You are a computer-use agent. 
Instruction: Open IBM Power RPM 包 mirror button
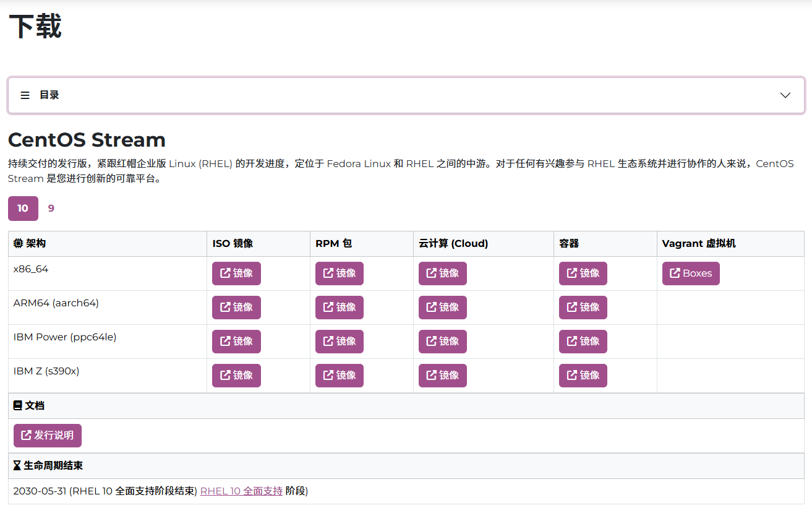[340, 342]
